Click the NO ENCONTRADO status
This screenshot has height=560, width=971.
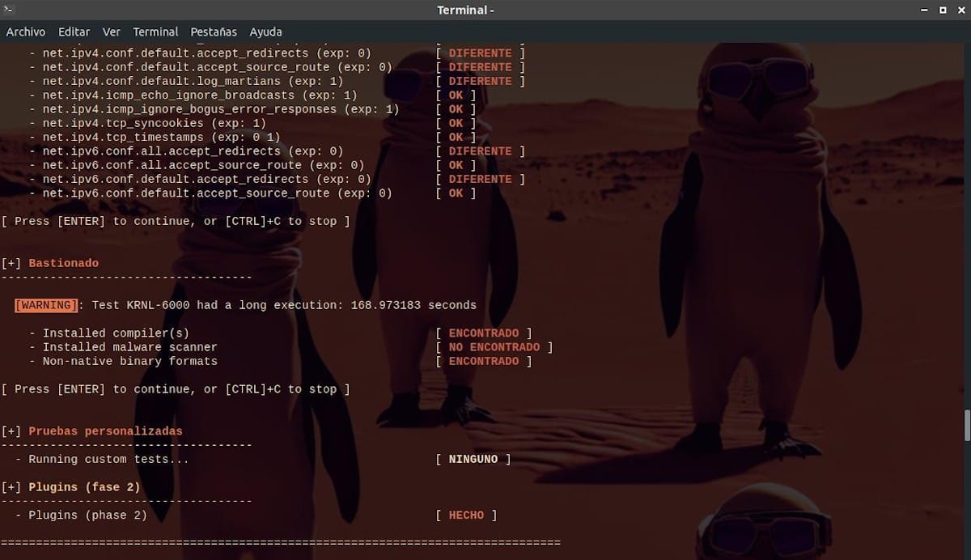click(494, 347)
